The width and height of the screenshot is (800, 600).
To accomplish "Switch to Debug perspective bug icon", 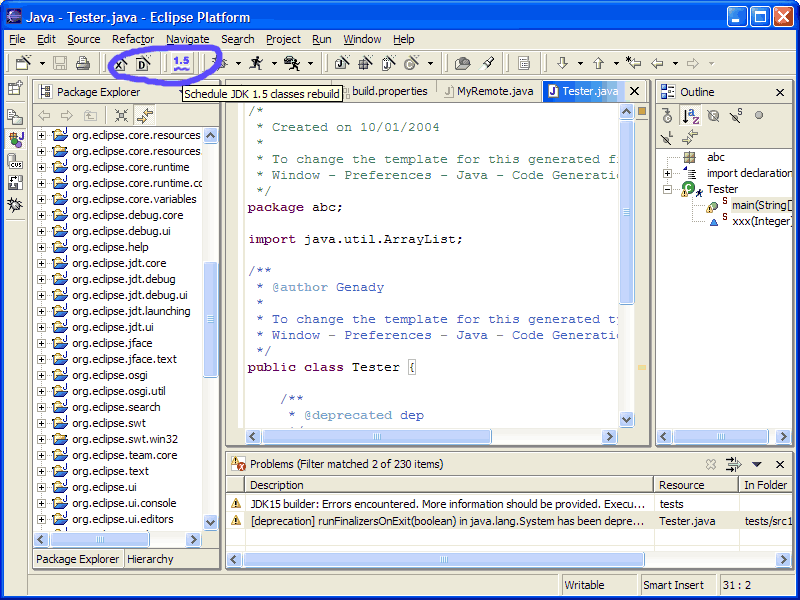I will point(15,205).
